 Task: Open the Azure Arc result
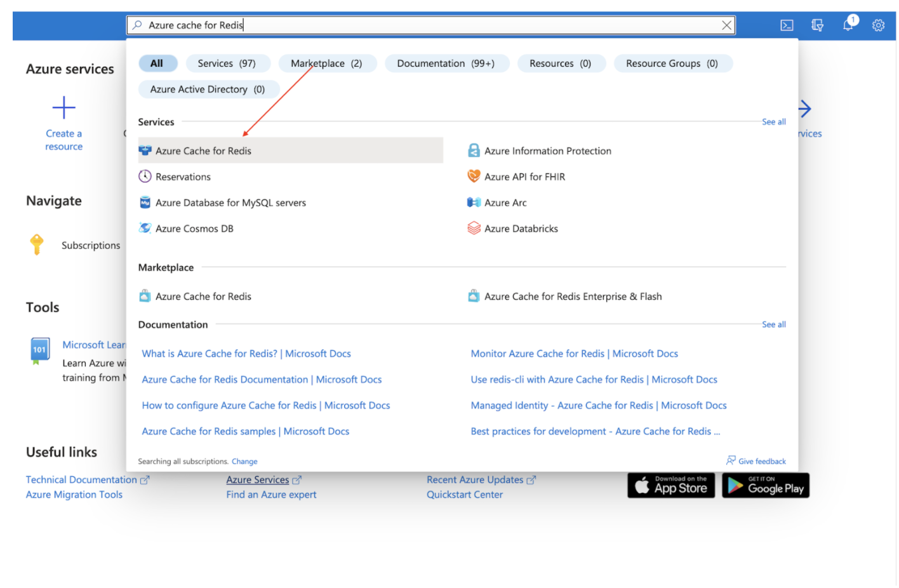pos(505,203)
